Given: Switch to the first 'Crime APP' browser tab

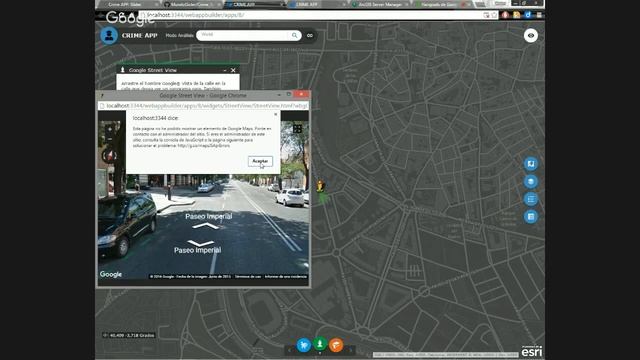Looking at the screenshot, I should [x=127, y=4].
